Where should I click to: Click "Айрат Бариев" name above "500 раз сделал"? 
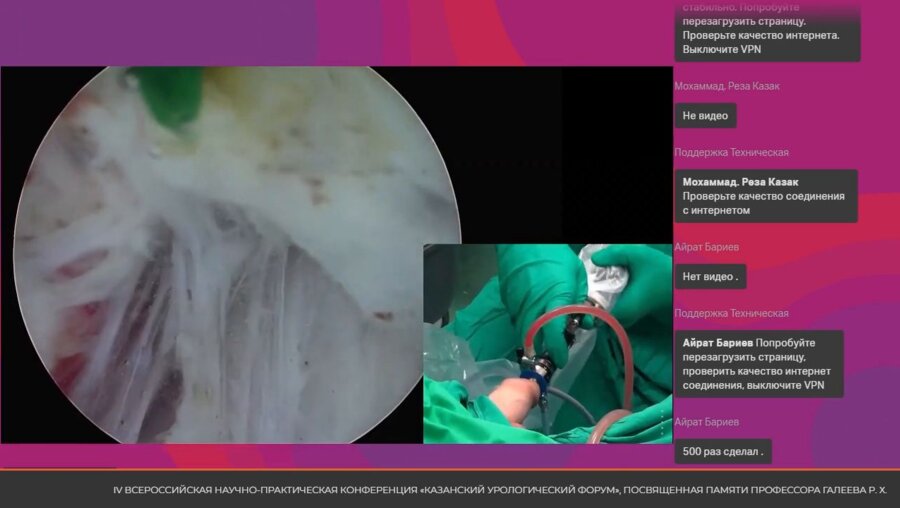(x=706, y=423)
